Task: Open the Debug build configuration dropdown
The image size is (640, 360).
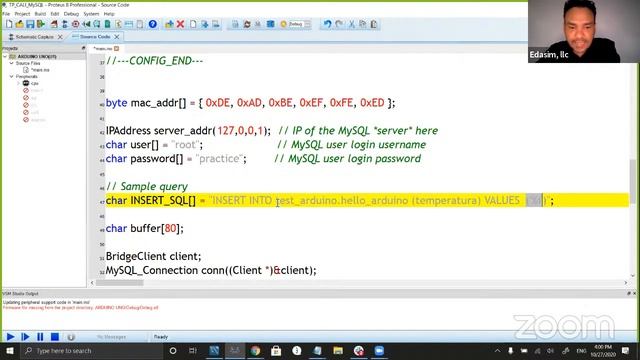Action: pos(300,24)
